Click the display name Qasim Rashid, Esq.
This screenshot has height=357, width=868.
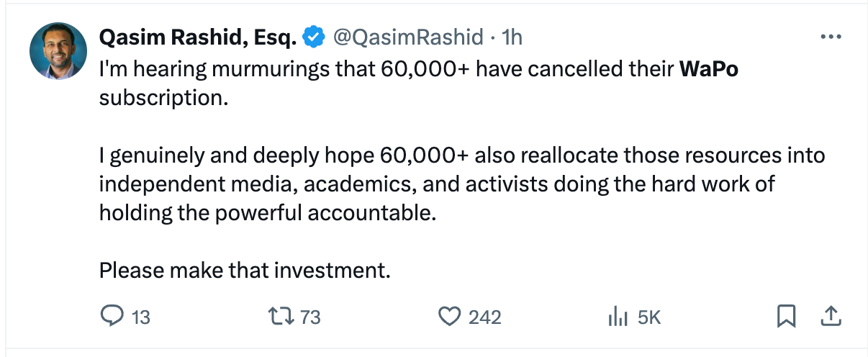pyautogui.click(x=198, y=37)
